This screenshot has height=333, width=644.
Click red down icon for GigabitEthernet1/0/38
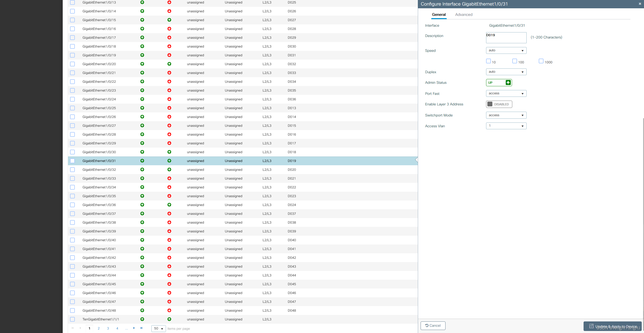(x=169, y=222)
